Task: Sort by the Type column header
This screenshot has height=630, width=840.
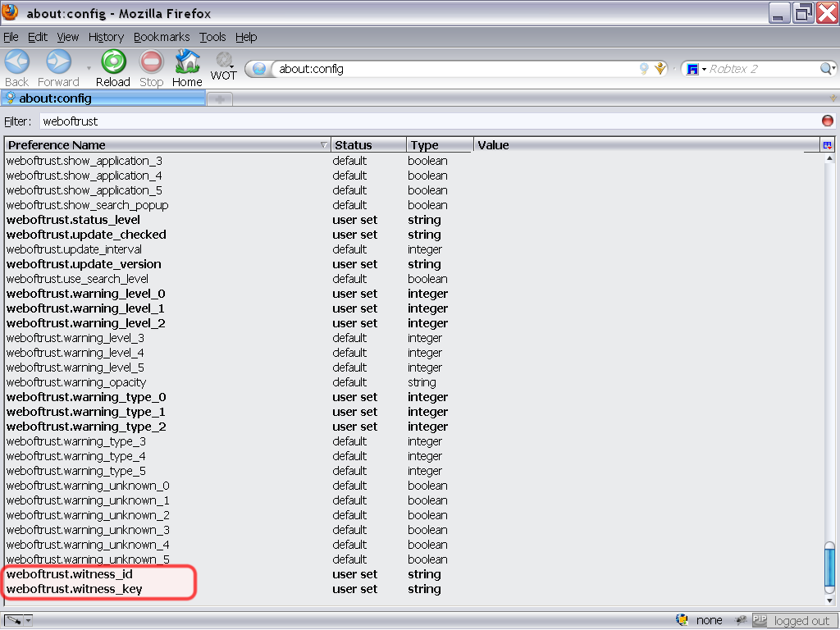Action: pyautogui.click(x=440, y=145)
